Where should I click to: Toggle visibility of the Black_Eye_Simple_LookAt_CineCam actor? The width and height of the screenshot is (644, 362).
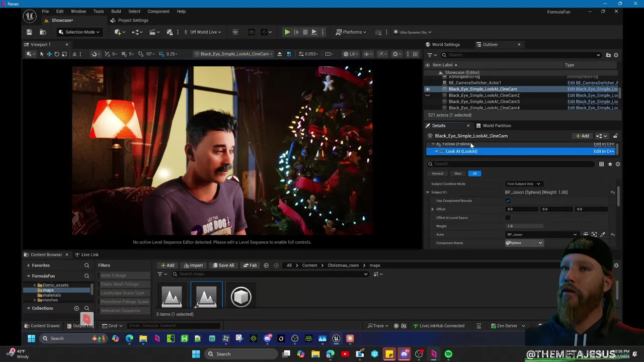coord(428,89)
